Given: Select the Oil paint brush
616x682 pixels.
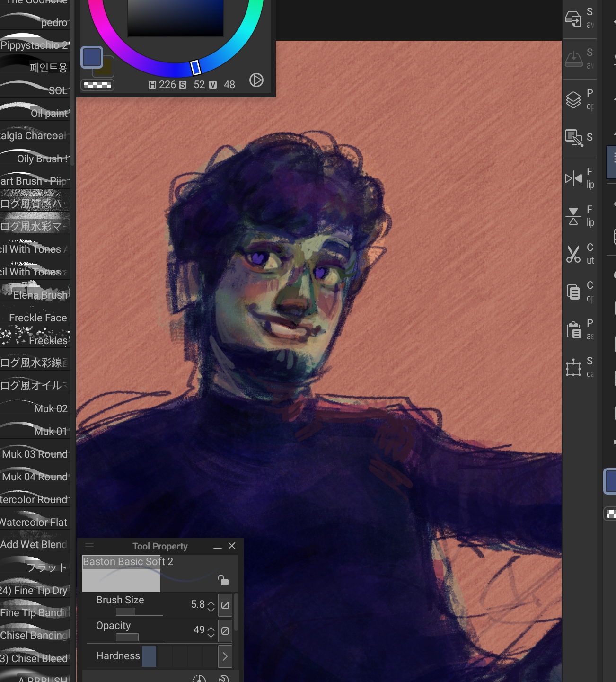Looking at the screenshot, I should coord(35,113).
